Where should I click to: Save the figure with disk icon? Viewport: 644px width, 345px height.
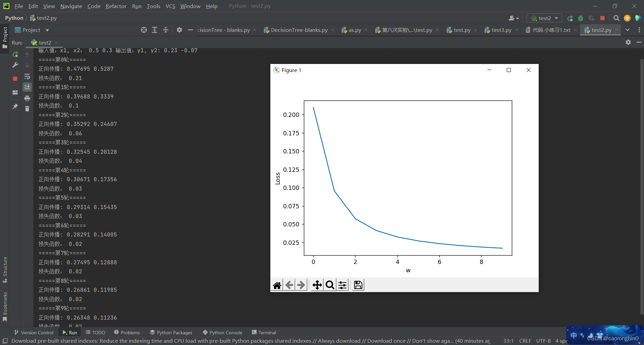358,285
